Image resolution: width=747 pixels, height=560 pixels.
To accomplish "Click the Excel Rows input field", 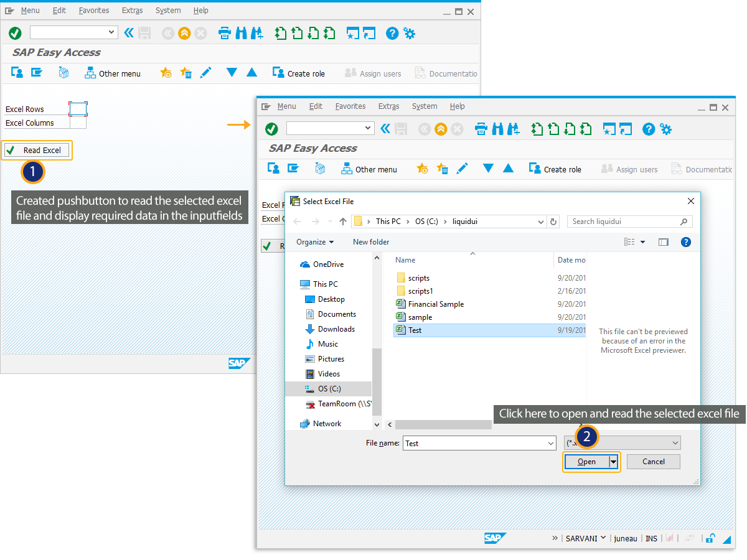I will coord(78,109).
